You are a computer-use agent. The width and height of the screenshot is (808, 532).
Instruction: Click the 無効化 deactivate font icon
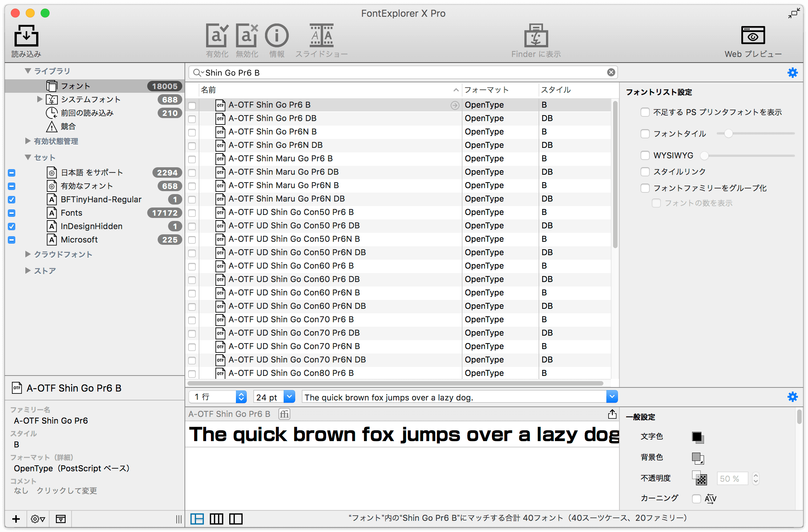pyautogui.click(x=247, y=36)
